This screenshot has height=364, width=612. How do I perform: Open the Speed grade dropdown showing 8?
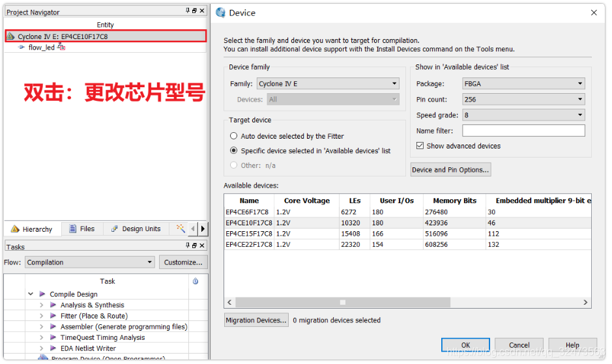point(523,115)
